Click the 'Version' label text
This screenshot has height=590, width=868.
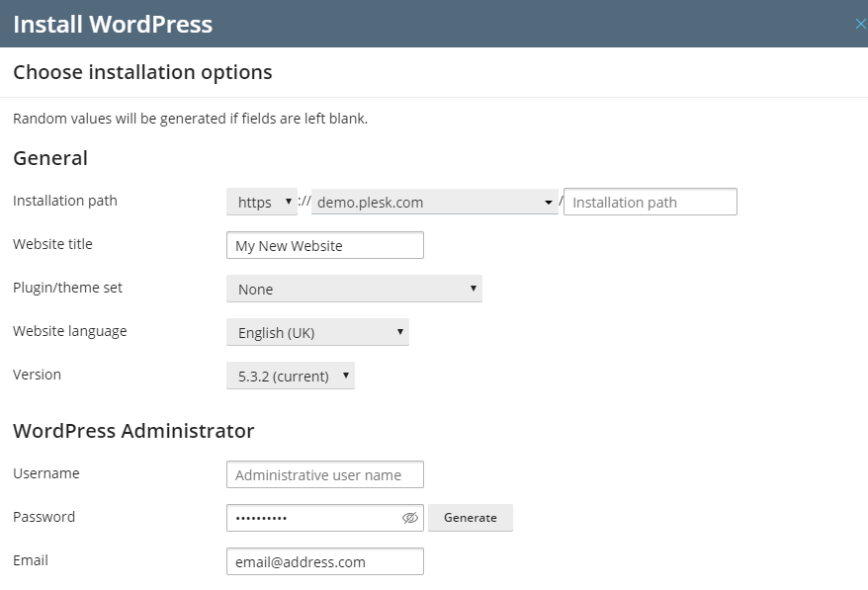(x=37, y=375)
